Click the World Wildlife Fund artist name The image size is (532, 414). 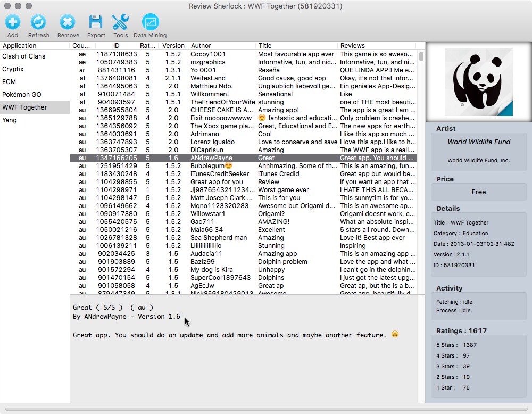(x=479, y=142)
